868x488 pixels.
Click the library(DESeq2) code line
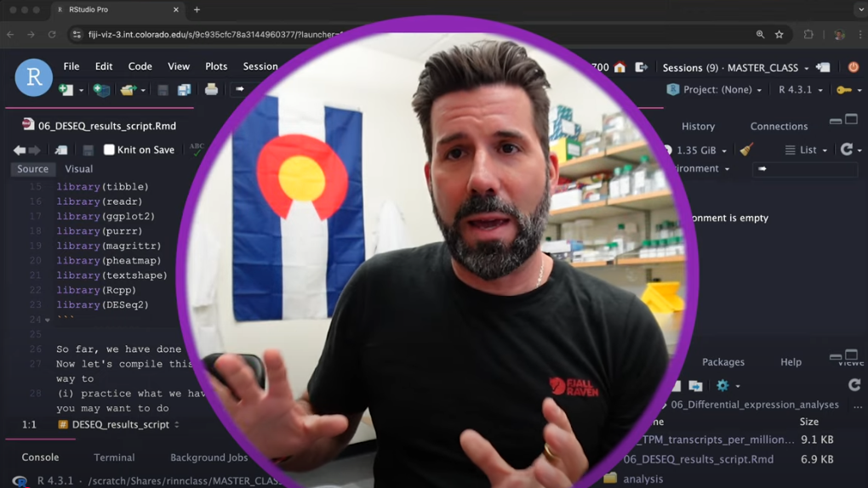[102, 305]
